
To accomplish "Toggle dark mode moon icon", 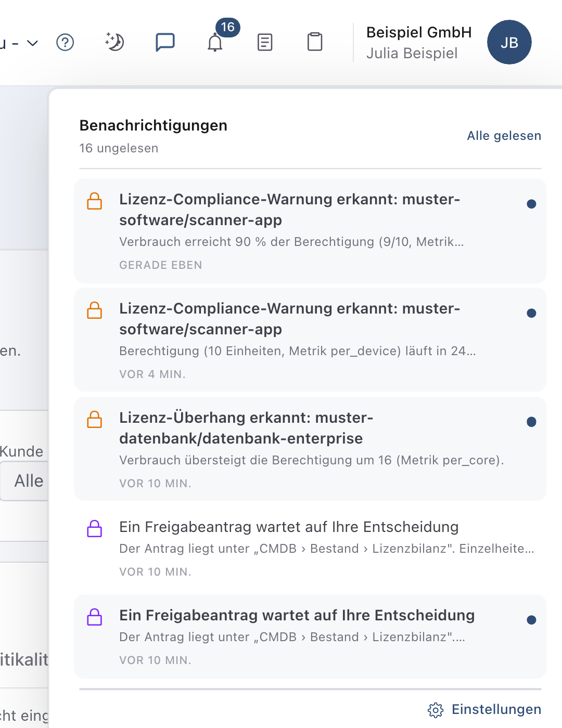I will [x=114, y=42].
